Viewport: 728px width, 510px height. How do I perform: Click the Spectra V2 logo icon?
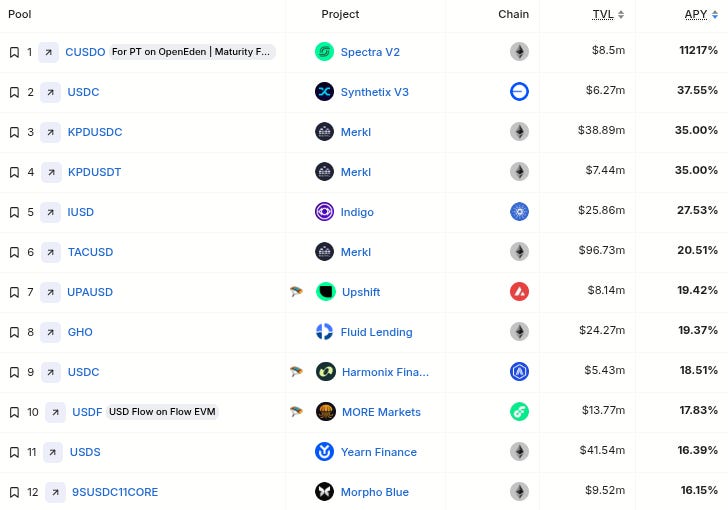[x=325, y=52]
